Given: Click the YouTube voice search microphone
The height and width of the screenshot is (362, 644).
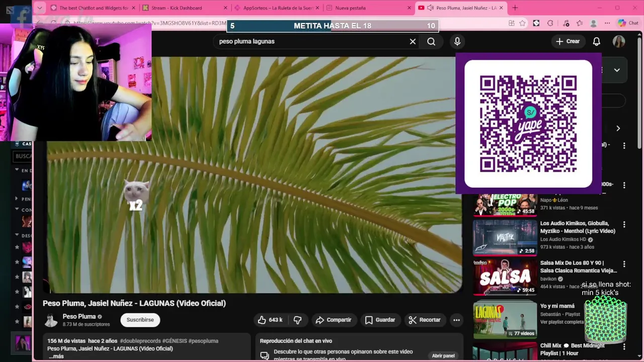Looking at the screenshot, I should (457, 41).
